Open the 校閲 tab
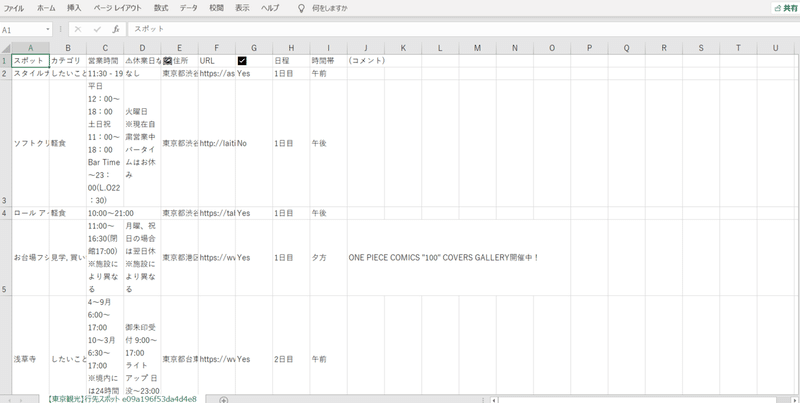 [x=216, y=8]
